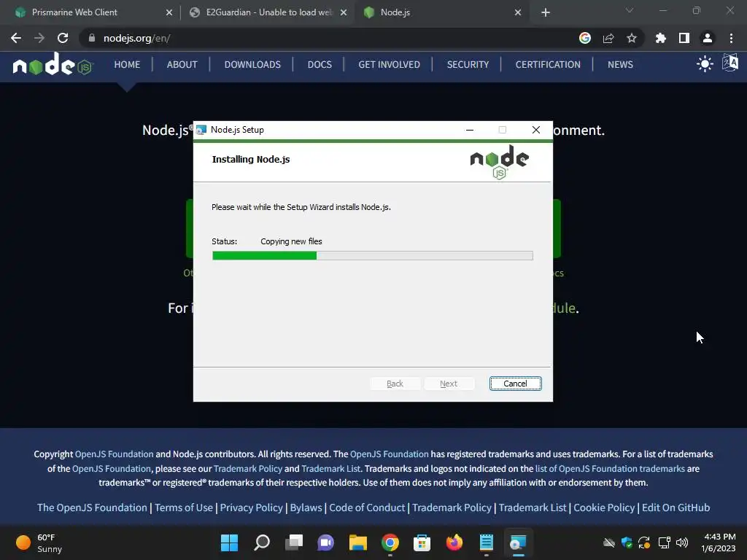Open the DOWNLOADS nav item
Image resolution: width=747 pixels, height=560 pixels.
[x=252, y=64]
